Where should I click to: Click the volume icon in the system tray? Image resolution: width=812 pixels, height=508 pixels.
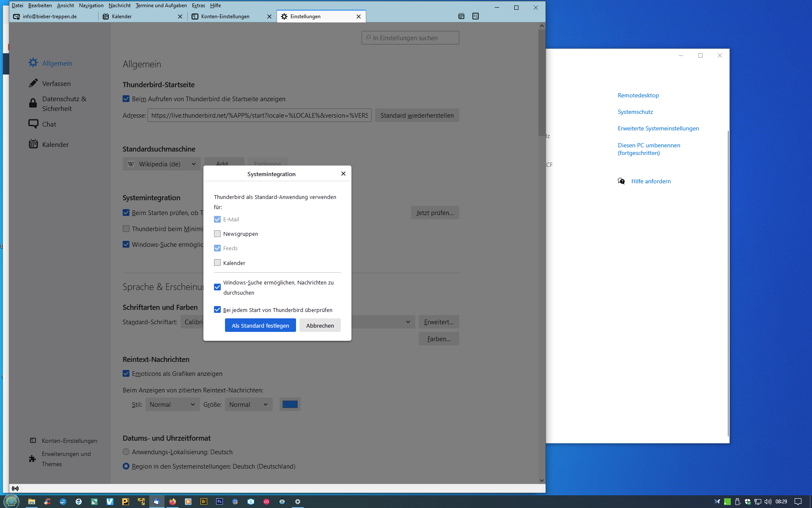pos(768,502)
